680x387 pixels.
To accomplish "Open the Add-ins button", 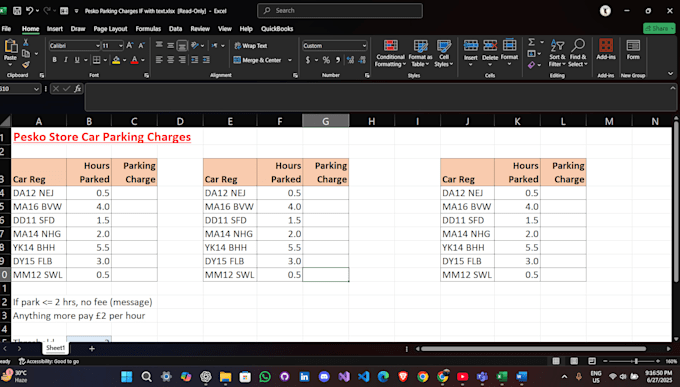I will pos(606,49).
